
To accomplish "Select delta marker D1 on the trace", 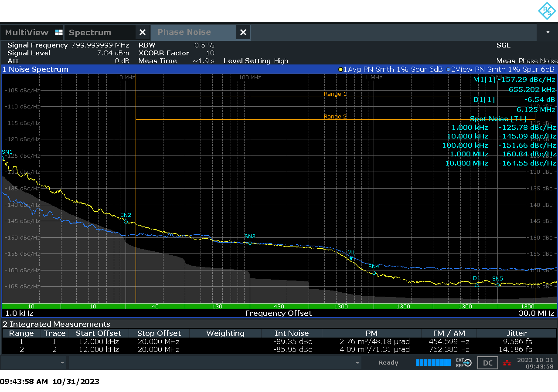I will click(476, 285).
